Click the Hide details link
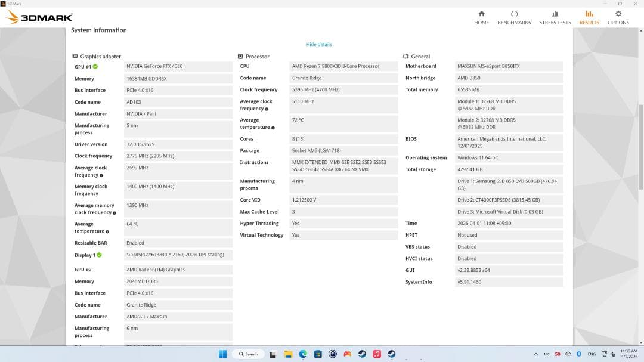Image resolution: width=644 pixels, height=362 pixels. coord(318,44)
